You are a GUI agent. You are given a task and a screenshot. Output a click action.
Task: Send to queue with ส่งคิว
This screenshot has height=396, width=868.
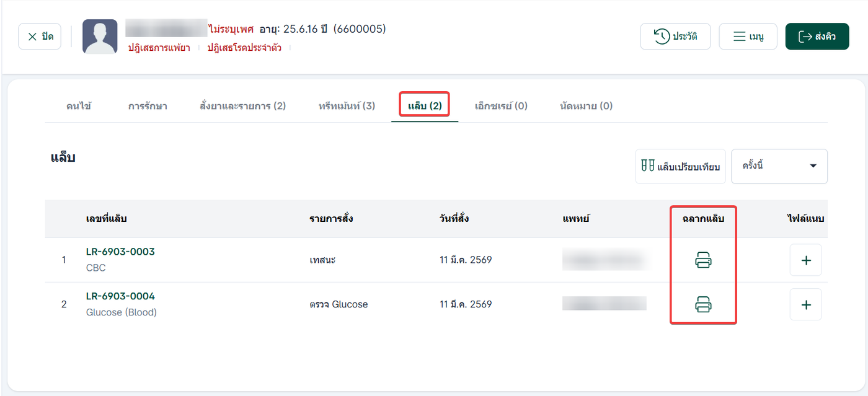817,37
